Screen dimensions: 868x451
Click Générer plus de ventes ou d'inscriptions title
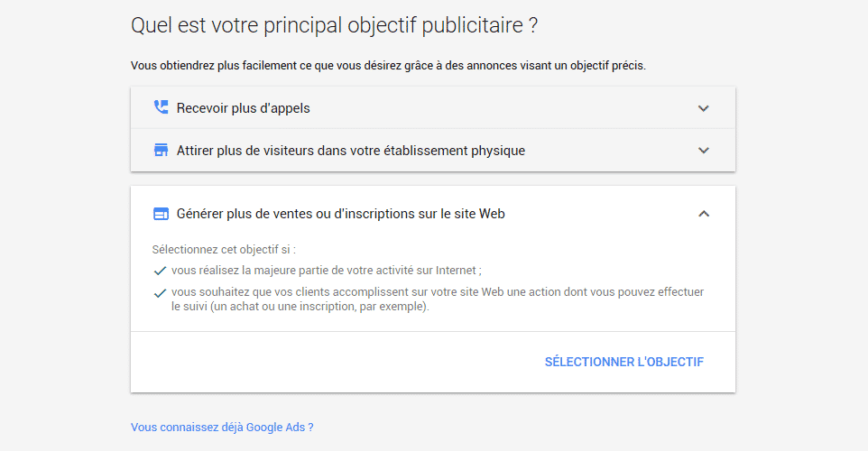340,214
